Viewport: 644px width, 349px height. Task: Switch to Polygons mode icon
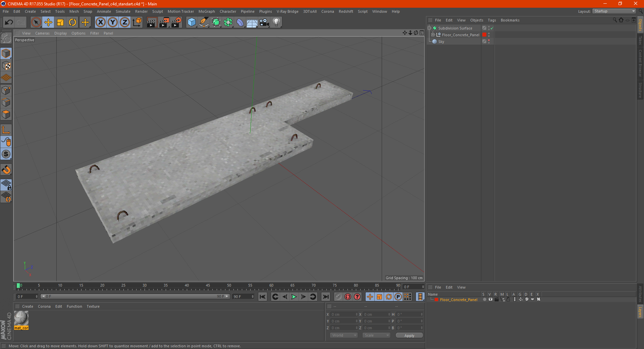coord(6,114)
